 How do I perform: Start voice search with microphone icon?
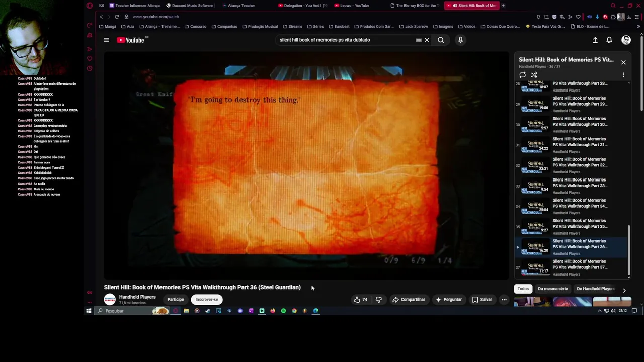(x=460, y=40)
